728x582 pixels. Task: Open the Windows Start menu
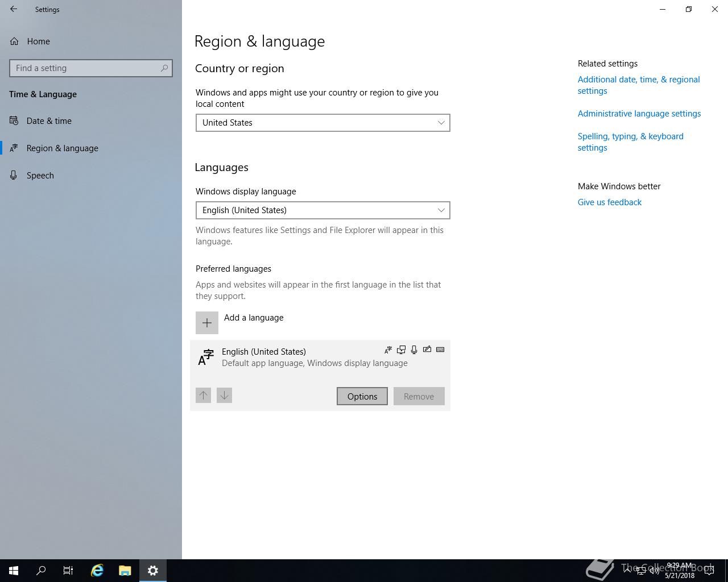(x=14, y=571)
